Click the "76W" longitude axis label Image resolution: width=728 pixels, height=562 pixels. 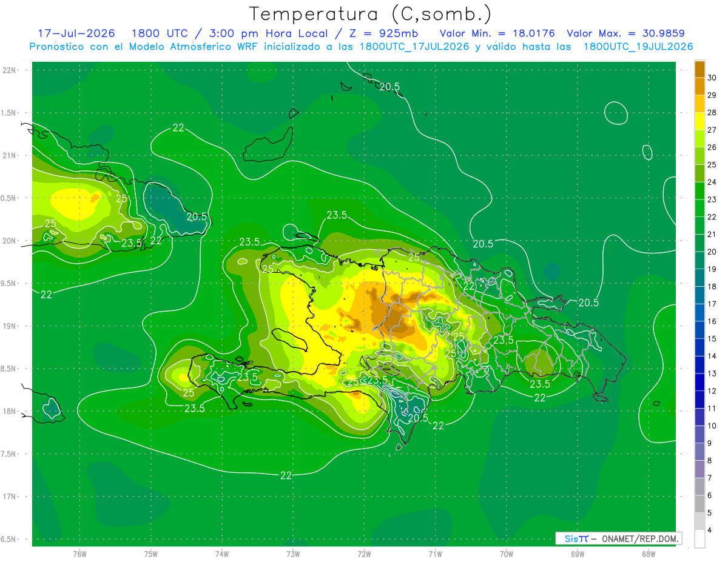point(79,554)
